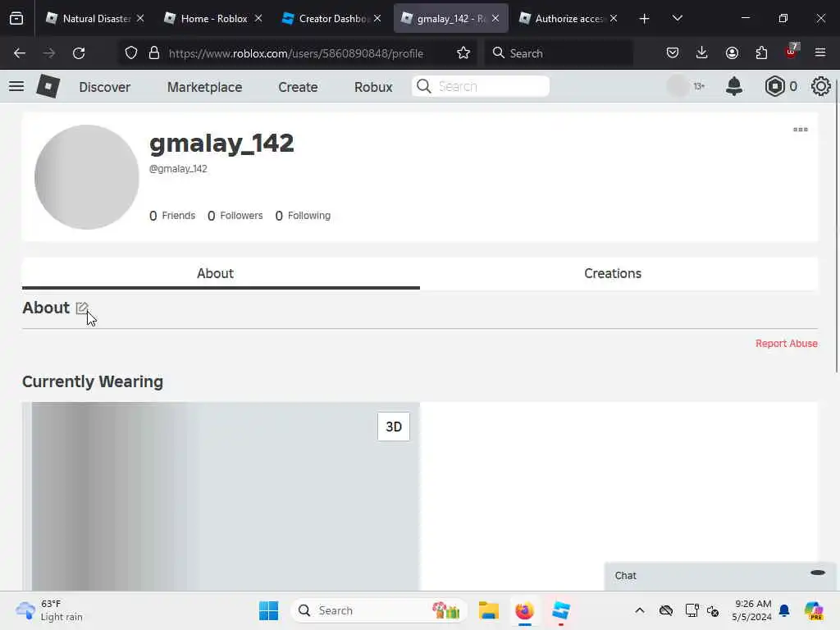Click the uBlock extension icon with badge
840x630 pixels.
click(x=792, y=51)
